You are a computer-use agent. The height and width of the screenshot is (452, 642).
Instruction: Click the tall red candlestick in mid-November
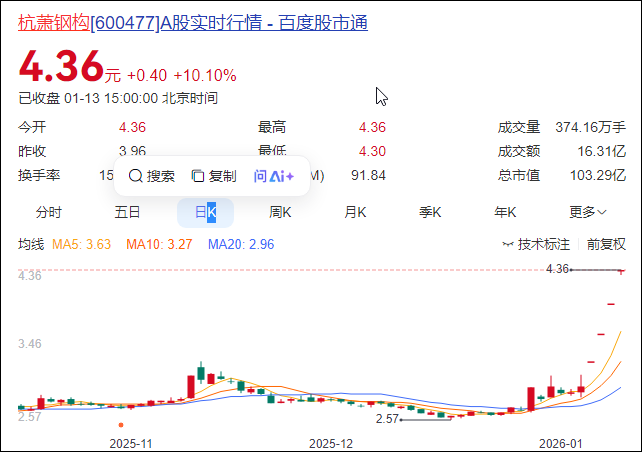pyautogui.click(x=191, y=386)
